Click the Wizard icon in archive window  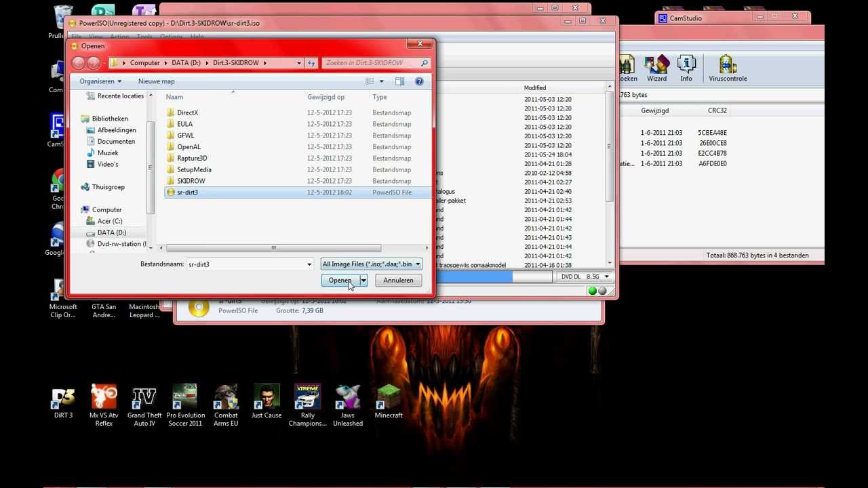coord(656,69)
